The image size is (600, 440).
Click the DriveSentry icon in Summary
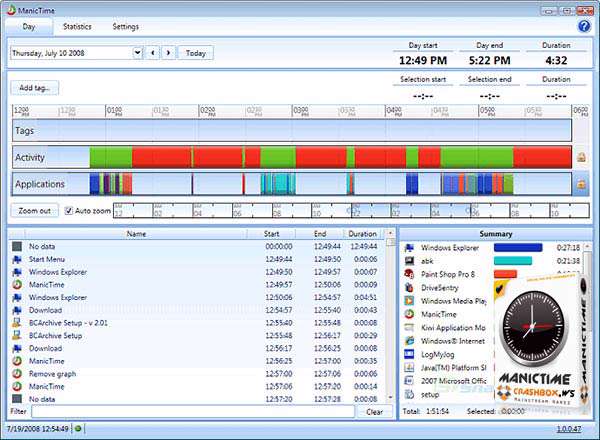(409, 288)
